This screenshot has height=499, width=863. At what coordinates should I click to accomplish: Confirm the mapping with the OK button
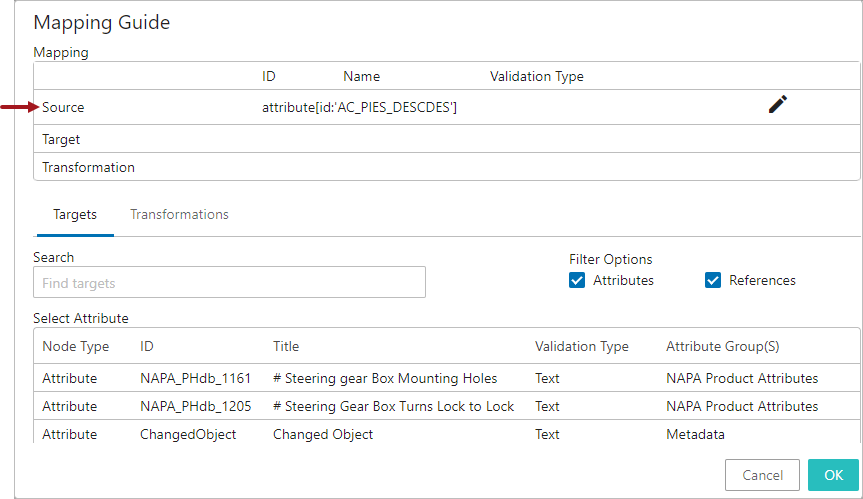coord(833,475)
